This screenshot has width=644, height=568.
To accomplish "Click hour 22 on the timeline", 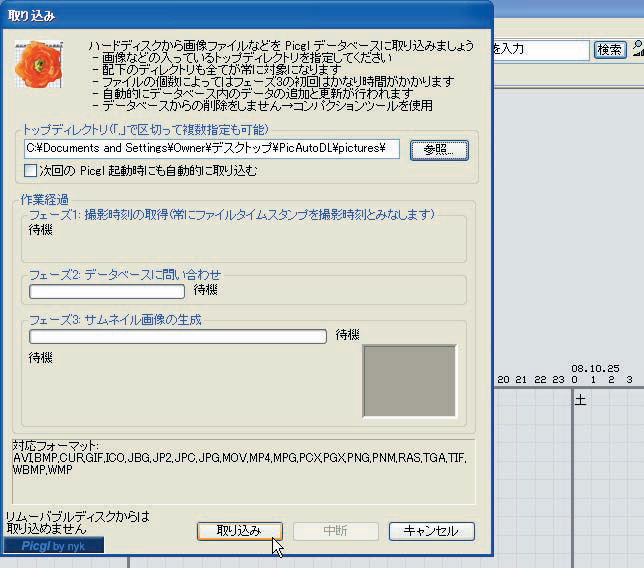I will pos(540,379).
